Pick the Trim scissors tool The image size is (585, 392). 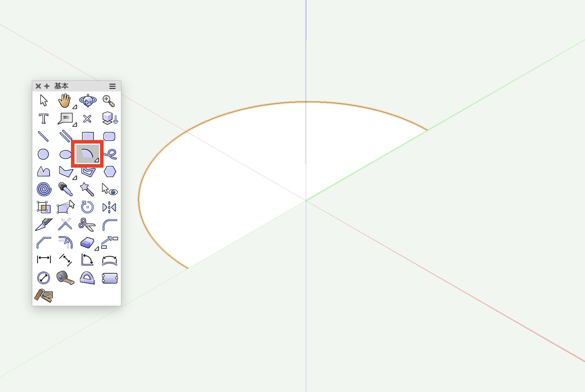[x=87, y=225]
